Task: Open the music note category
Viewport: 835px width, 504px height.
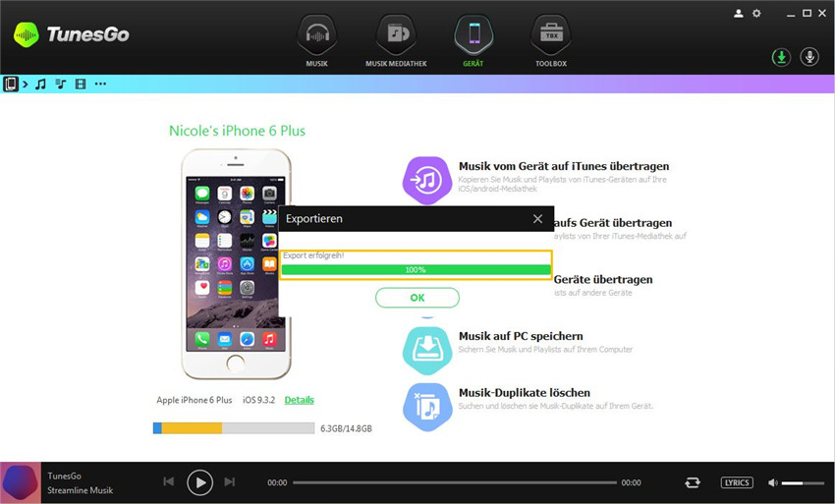Action: click(40, 84)
